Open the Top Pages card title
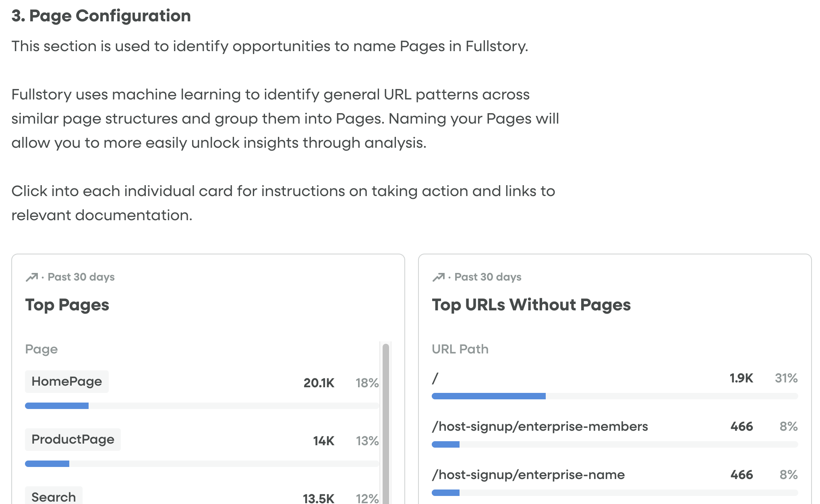The image size is (820, 504). point(67,305)
